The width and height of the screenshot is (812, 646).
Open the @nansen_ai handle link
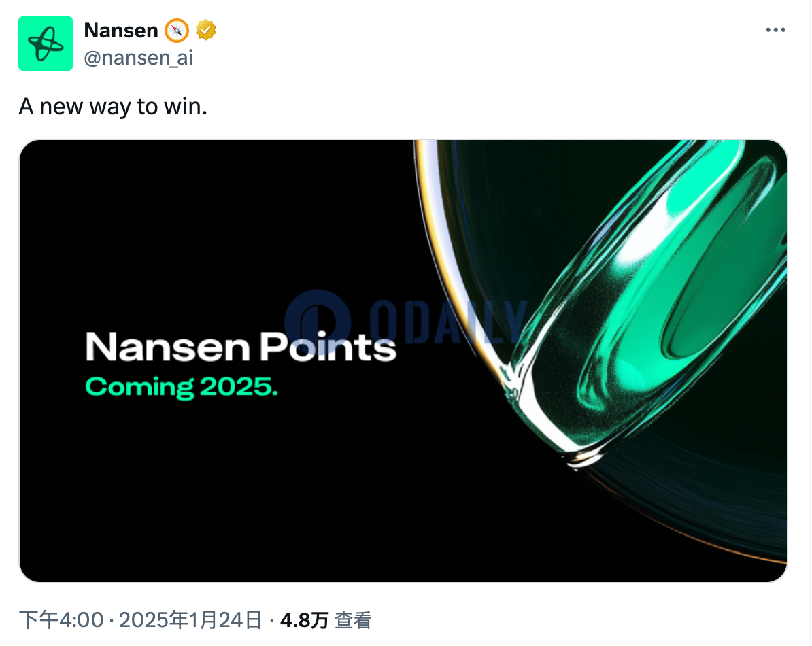[138, 58]
